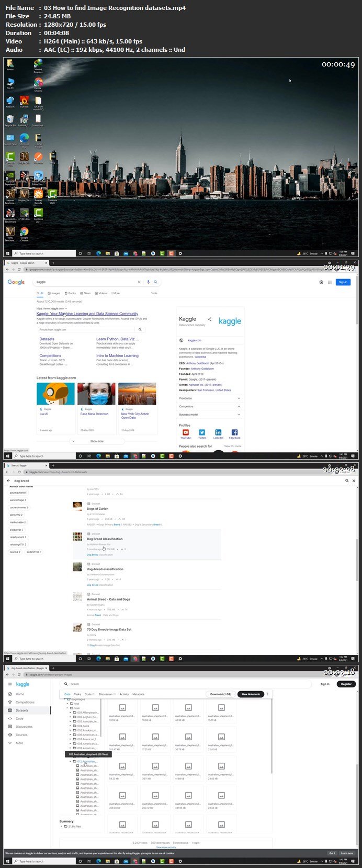Click the 'Results from kaggle.com' search field
This screenshot has width=362, height=868.
[87, 330]
